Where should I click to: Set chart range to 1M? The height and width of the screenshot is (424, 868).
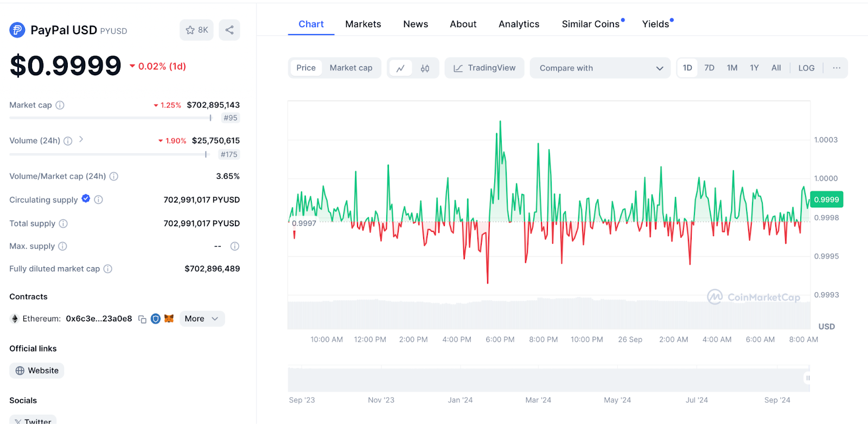[732, 68]
